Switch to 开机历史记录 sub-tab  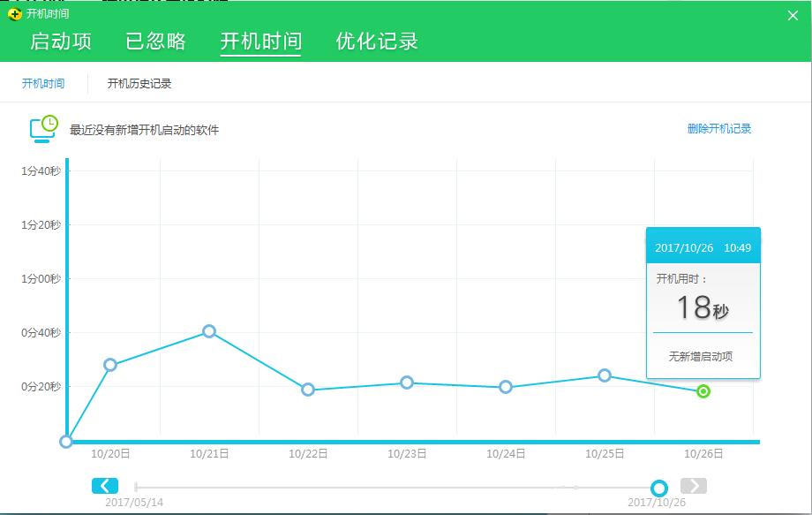pos(139,83)
